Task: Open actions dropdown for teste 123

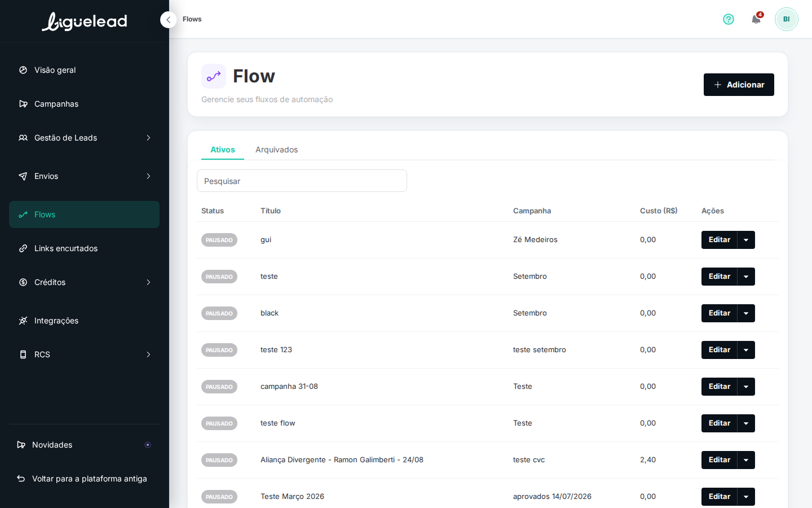Action: click(x=746, y=350)
